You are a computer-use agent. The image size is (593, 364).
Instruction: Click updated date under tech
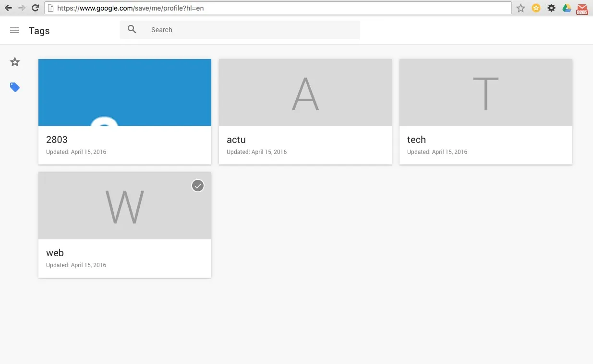[437, 152]
